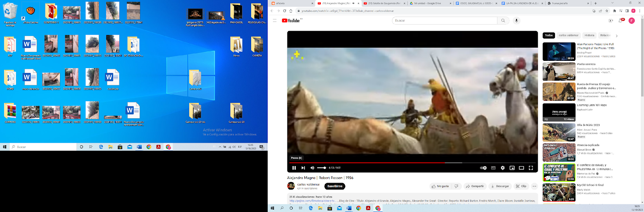
Task: Open more actions three-dot menu
Action: [534, 186]
